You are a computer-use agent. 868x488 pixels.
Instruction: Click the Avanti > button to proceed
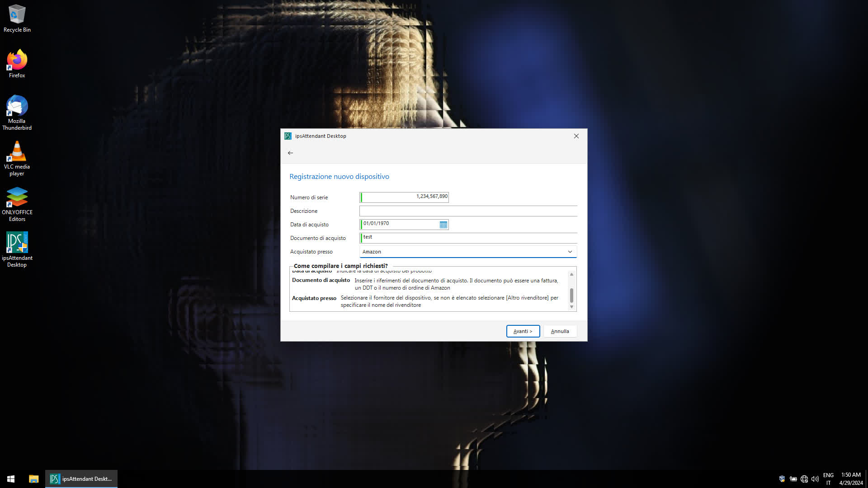(523, 331)
